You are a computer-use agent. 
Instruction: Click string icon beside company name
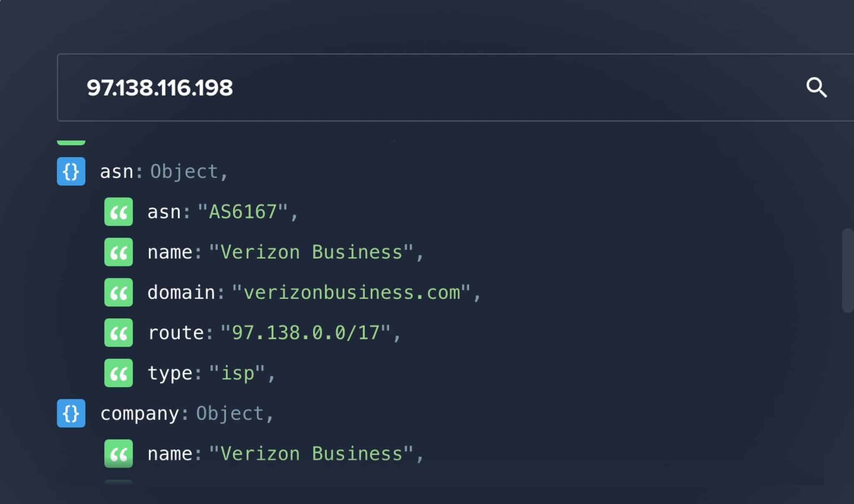pyautogui.click(x=118, y=454)
